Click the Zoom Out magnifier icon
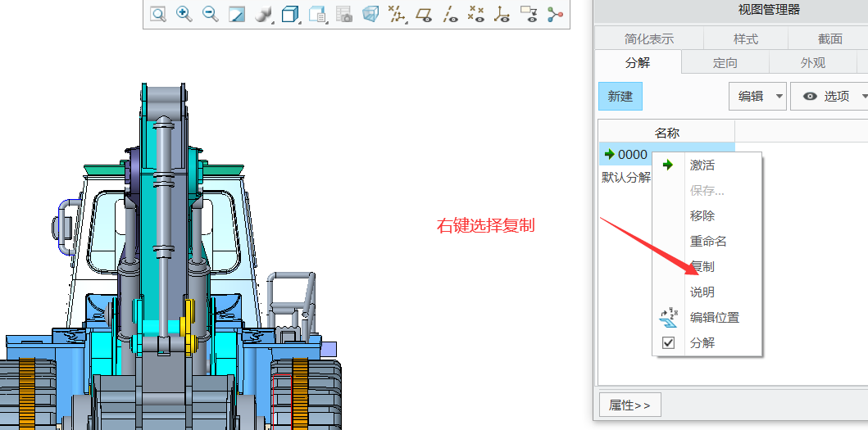Image resolution: width=868 pixels, height=430 pixels. pyautogui.click(x=211, y=15)
